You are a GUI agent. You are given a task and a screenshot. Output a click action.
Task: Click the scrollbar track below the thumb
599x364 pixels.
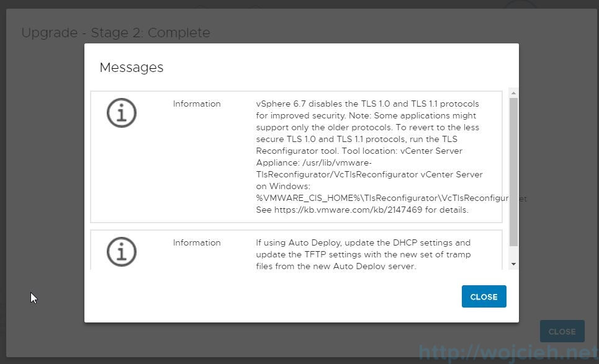[x=513, y=252]
